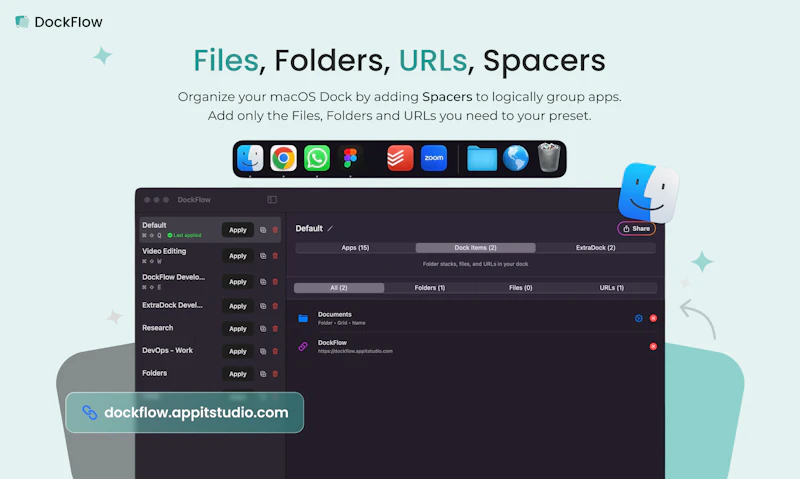Apply the Default preset
800x479 pixels.
[238, 230]
